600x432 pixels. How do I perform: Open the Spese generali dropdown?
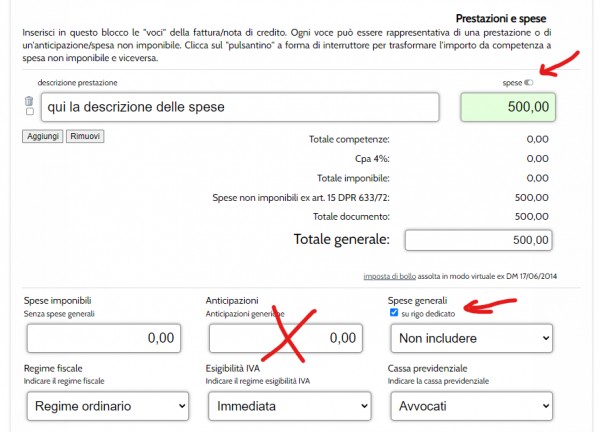(x=471, y=339)
